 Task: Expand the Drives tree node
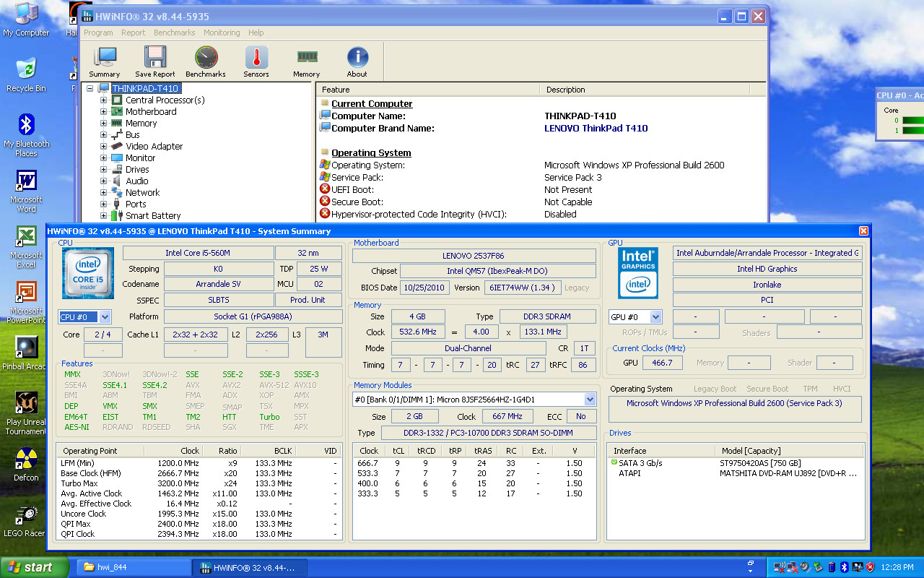(x=103, y=170)
